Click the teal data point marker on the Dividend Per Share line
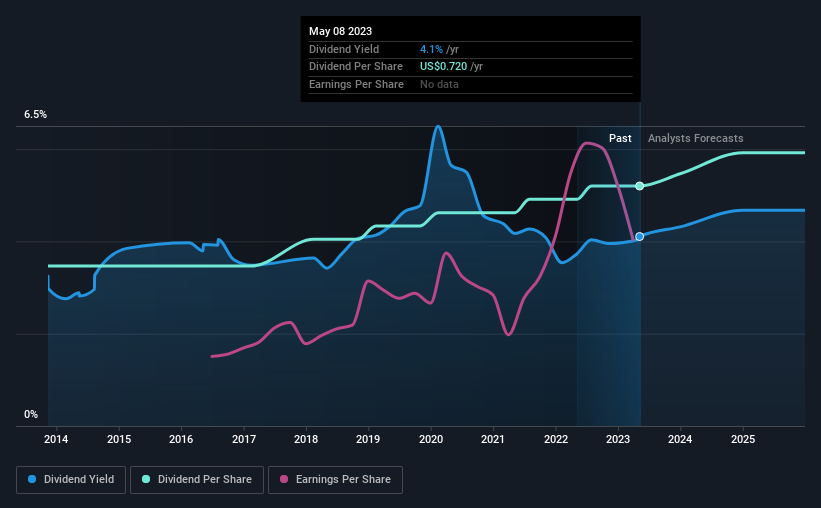The height and width of the screenshot is (508, 821). point(639,186)
